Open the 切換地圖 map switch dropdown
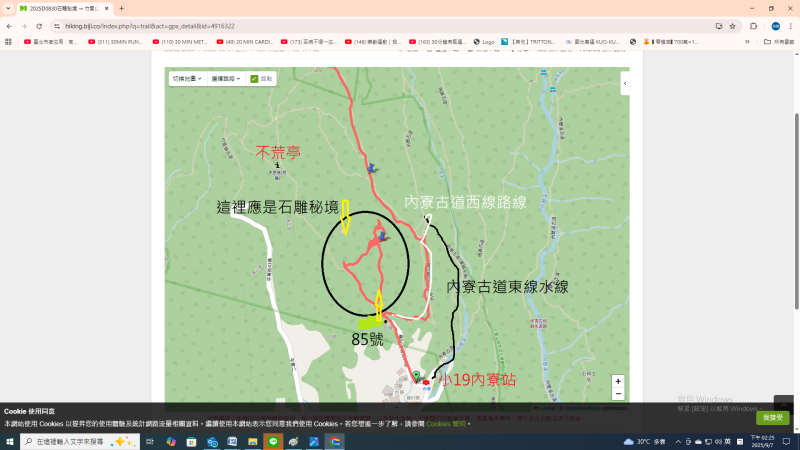Viewport: 800px width, 450px height. tap(187, 79)
